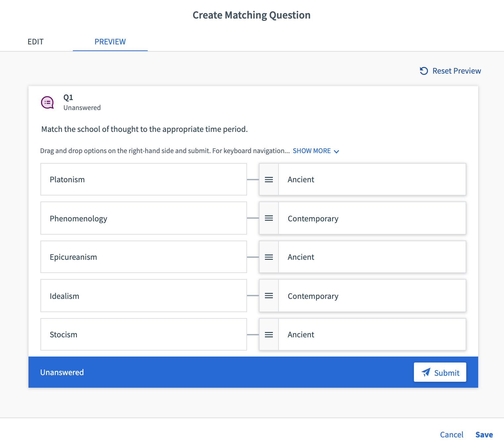Click the chevron arrow next to SHOW MORE
504x448 pixels.
[337, 151]
